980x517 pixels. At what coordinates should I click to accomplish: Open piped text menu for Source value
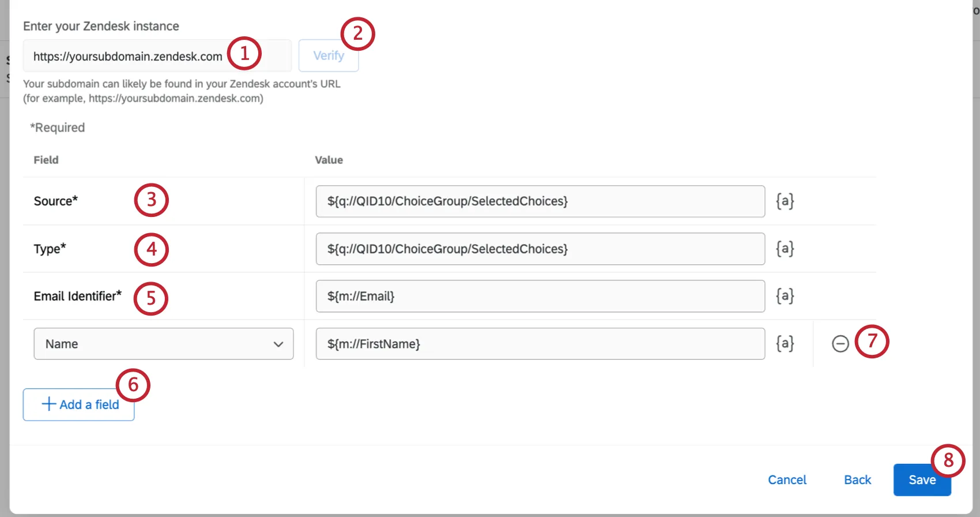[785, 201]
